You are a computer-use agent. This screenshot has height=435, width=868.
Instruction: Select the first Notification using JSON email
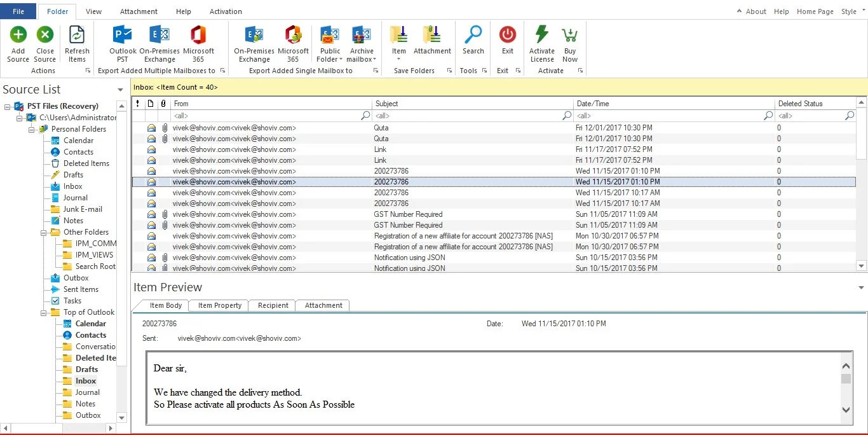click(494, 258)
